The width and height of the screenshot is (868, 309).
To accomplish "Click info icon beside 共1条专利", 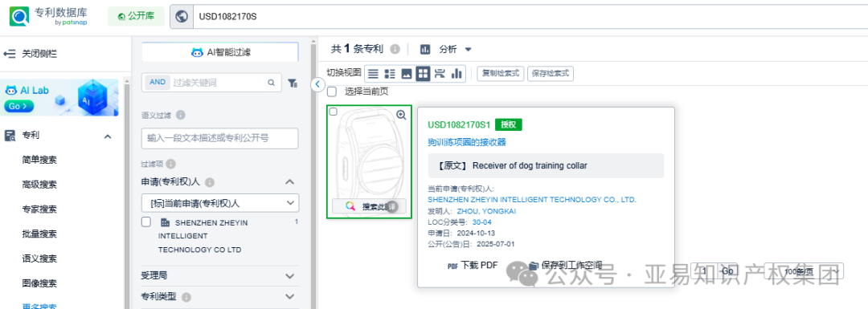I will [395, 49].
